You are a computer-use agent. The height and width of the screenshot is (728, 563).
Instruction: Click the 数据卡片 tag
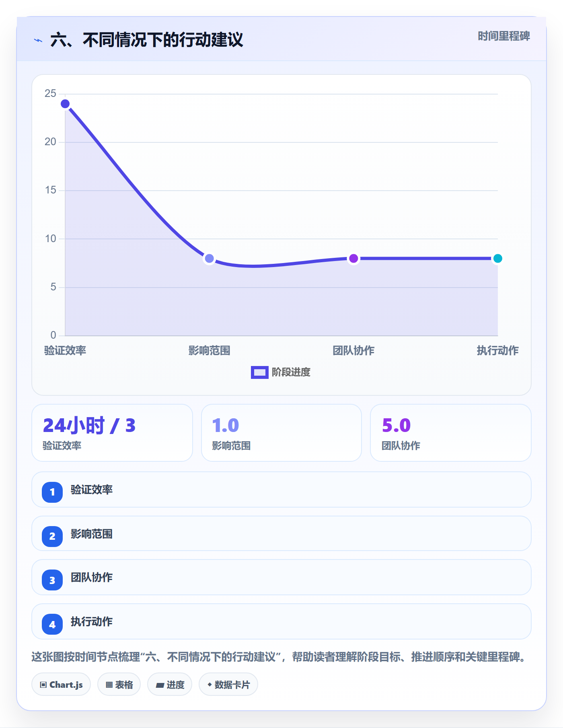pos(228,684)
